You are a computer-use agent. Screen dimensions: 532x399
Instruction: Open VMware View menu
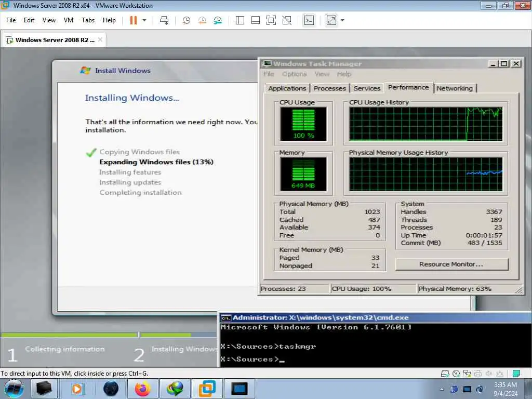pos(49,20)
